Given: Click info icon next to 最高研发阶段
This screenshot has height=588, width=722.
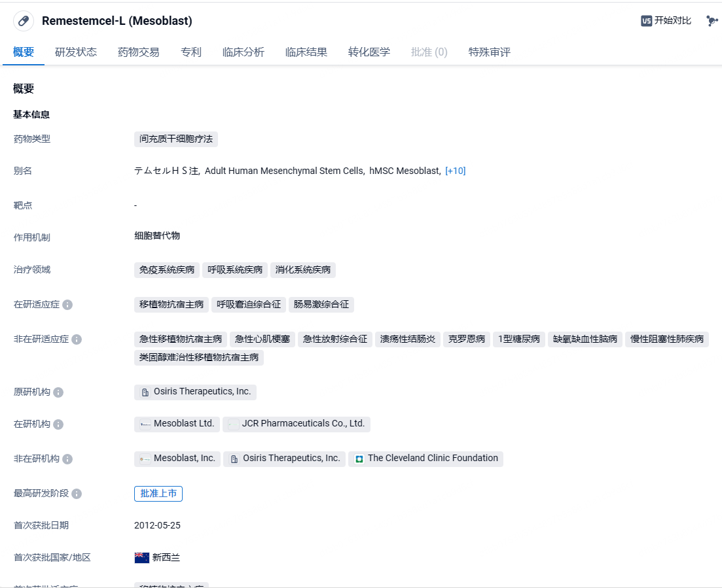Looking at the screenshot, I should [x=77, y=494].
